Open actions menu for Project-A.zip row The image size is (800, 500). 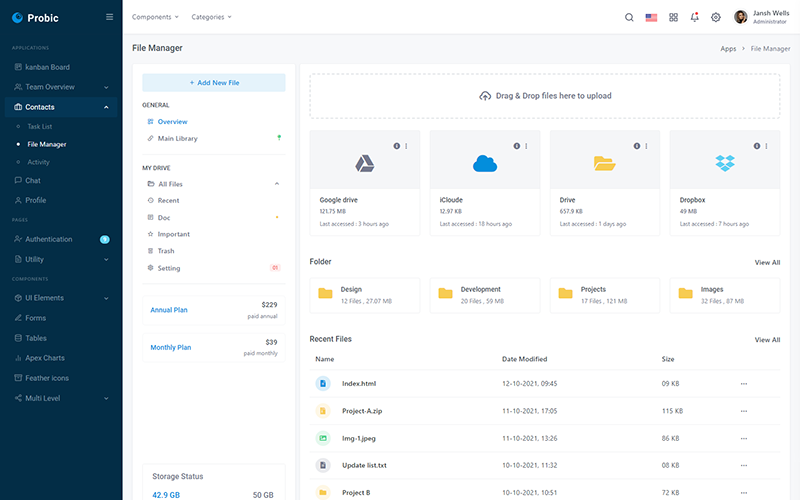(744, 411)
